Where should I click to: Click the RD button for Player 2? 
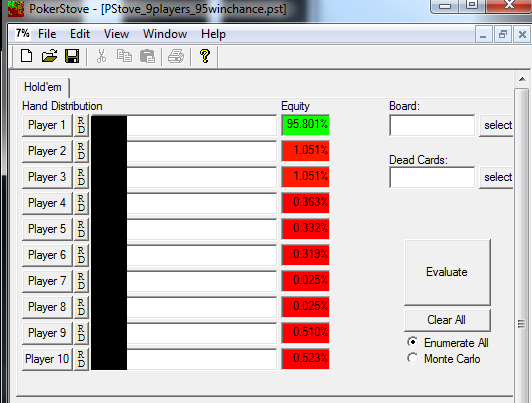point(81,151)
